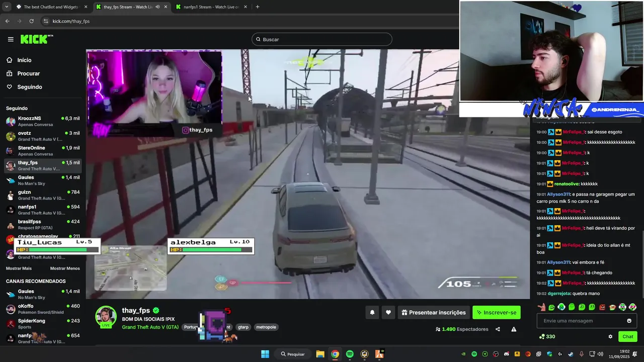Share the stream via share icon
Screen dimensions: 644x362
pyautogui.click(x=498, y=329)
